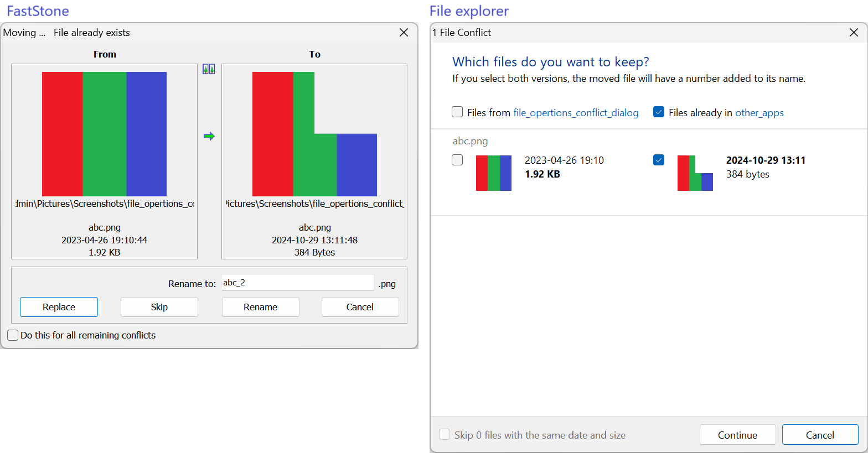Image resolution: width=868 pixels, height=453 pixels.
Task: Select the 384 bytes abc.png thumbnail
Action: (695, 173)
